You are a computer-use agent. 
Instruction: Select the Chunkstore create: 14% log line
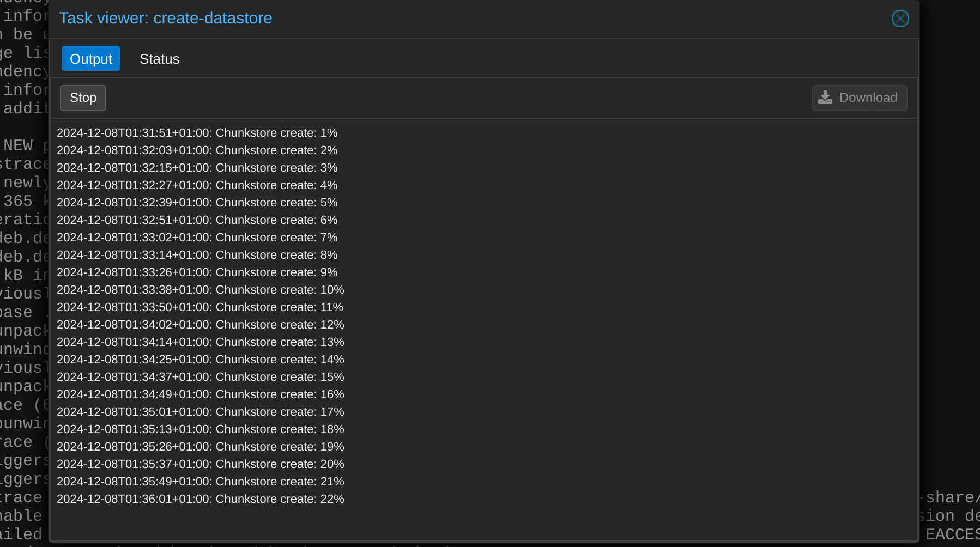coord(201,360)
